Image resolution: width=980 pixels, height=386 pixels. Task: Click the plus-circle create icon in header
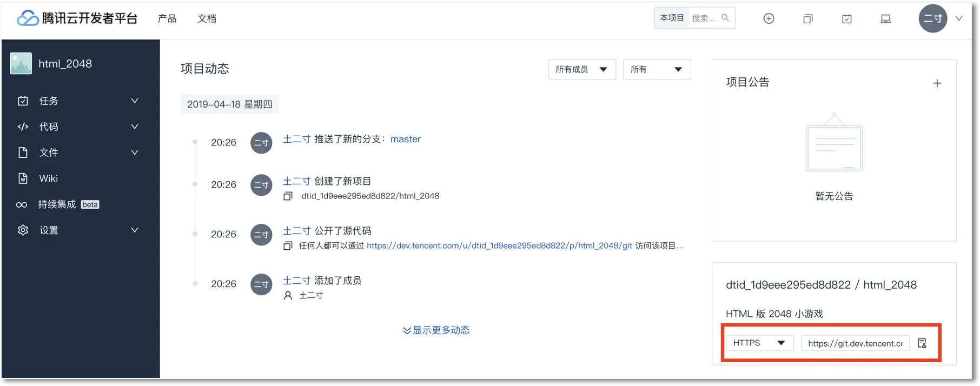tap(769, 18)
